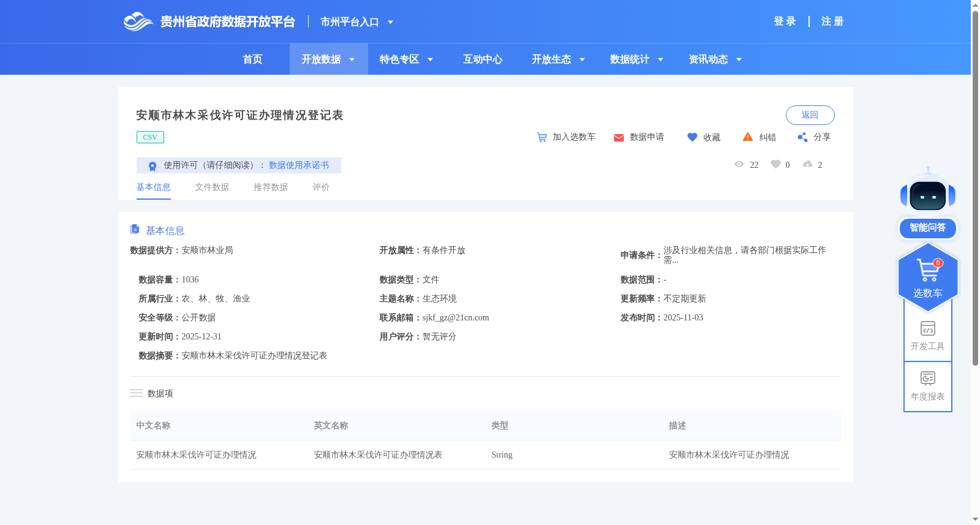Click the 描述 column header
This screenshot has width=980, height=525.
coord(677,426)
